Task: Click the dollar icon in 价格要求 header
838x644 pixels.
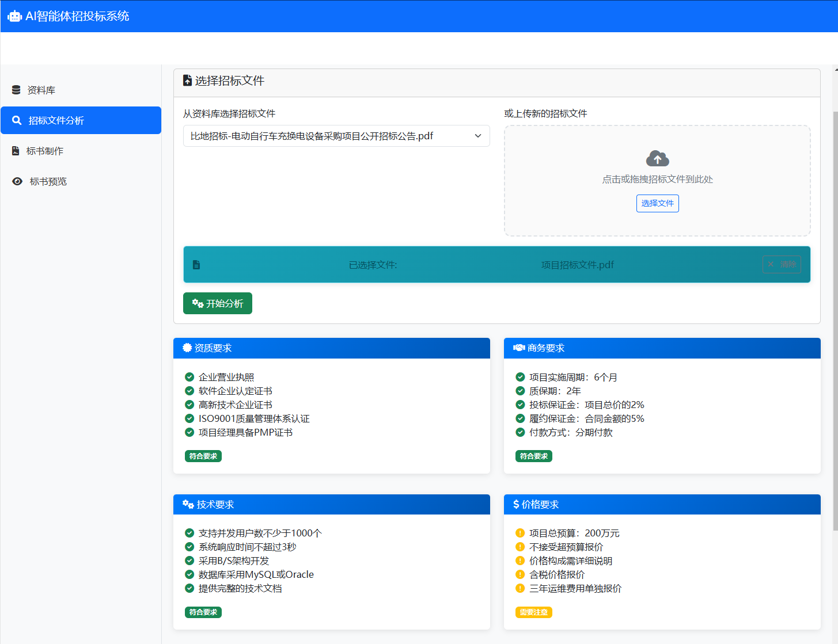Action: pyautogui.click(x=516, y=504)
